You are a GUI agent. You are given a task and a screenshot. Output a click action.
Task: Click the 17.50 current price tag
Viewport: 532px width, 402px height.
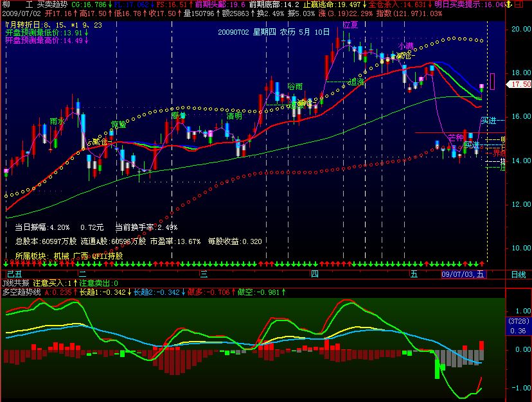tap(519, 84)
